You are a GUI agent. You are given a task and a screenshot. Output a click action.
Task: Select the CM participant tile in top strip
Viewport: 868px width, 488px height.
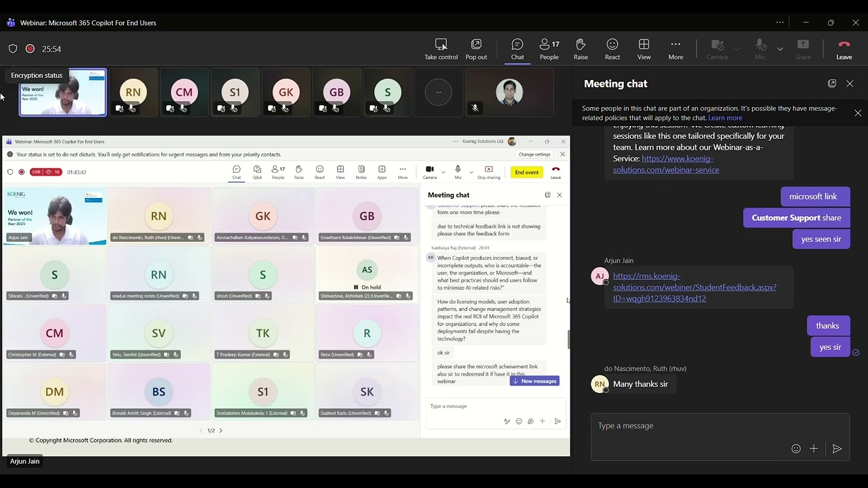tap(184, 92)
